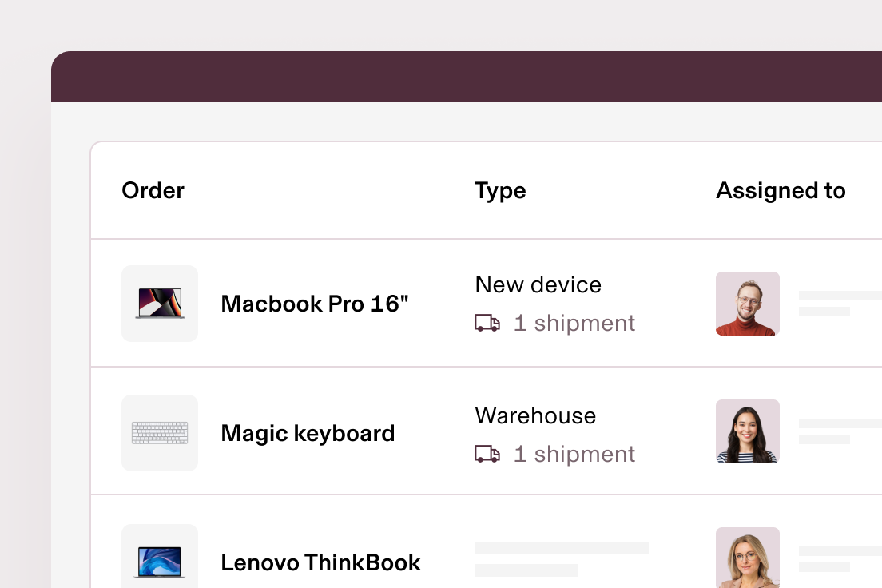The image size is (882, 588).
Task: Open the Macbook Pro 16" order
Action: click(315, 304)
